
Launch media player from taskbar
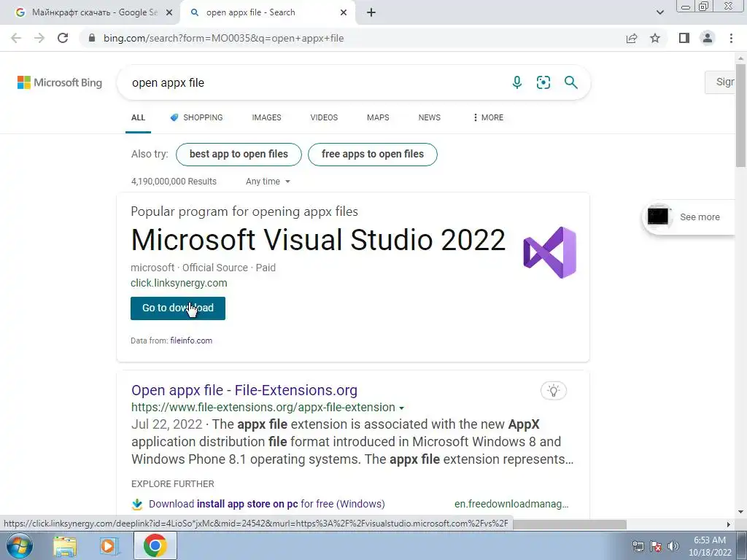point(109,545)
